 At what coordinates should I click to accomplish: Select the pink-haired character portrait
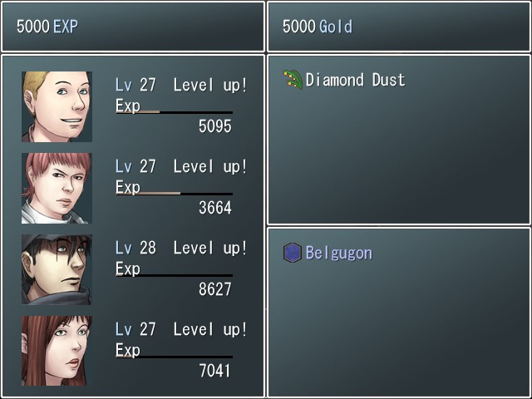[x=57, y=188]
